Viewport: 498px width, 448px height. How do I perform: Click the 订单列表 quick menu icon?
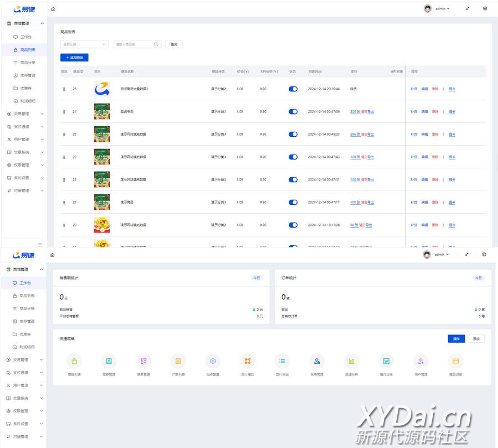pos(178,361)
